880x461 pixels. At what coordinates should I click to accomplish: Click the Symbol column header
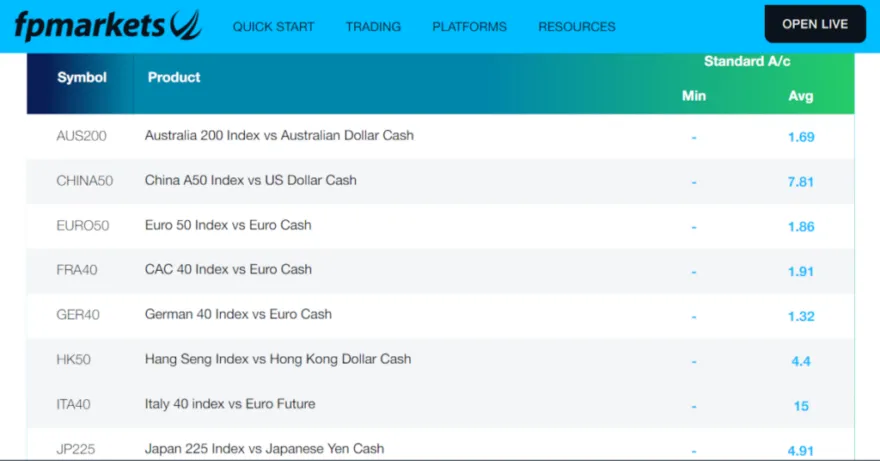[82, 77]
